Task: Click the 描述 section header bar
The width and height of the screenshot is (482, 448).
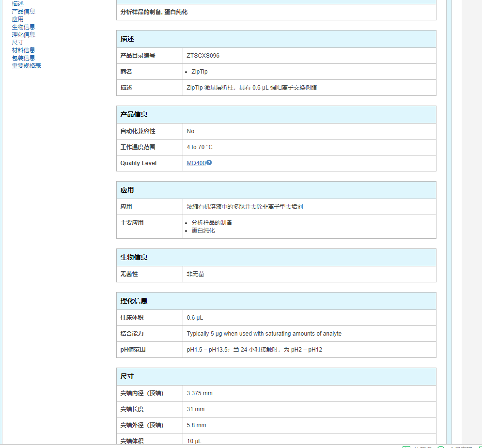Action: (x=276, y=39)
